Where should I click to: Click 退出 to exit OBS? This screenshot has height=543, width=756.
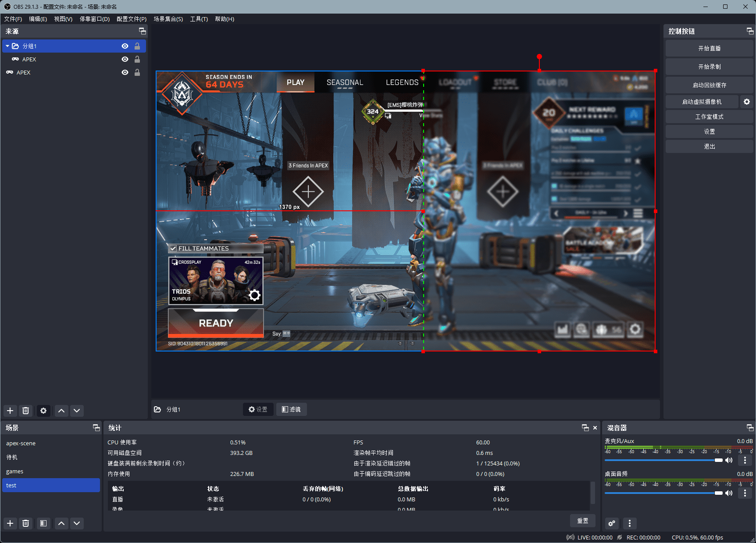tap(709, 146)
